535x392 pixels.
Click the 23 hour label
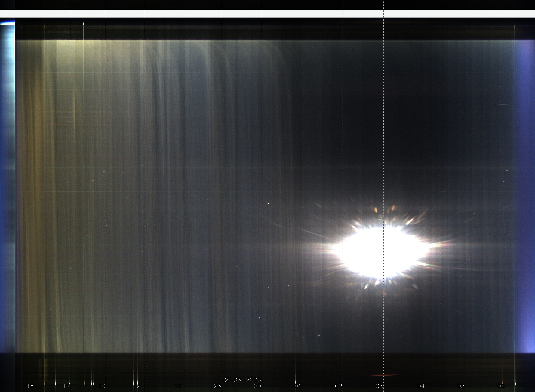click(217, 386)
